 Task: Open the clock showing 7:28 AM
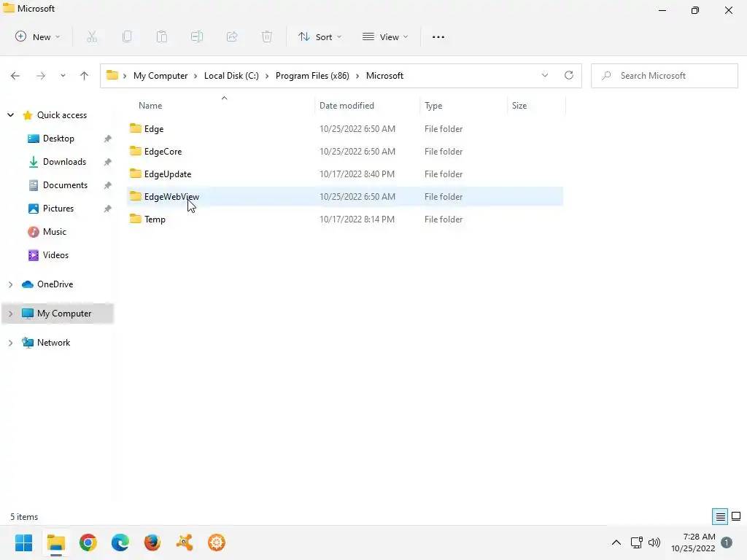(x=693, y=542)
